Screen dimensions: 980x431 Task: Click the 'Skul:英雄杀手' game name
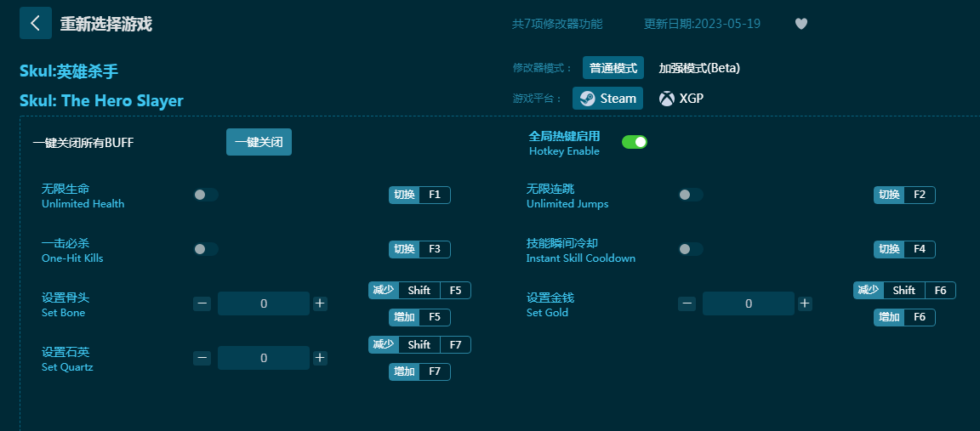click(69, 71)
